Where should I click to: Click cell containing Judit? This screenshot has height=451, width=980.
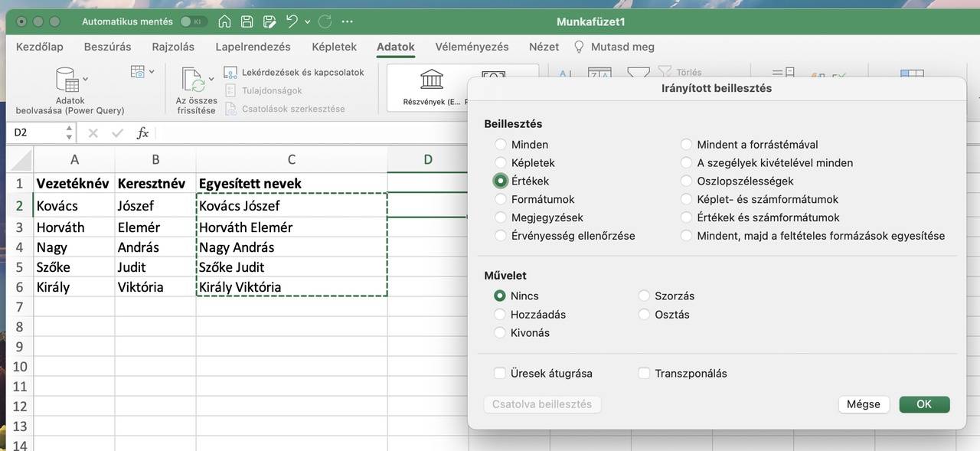155,267
